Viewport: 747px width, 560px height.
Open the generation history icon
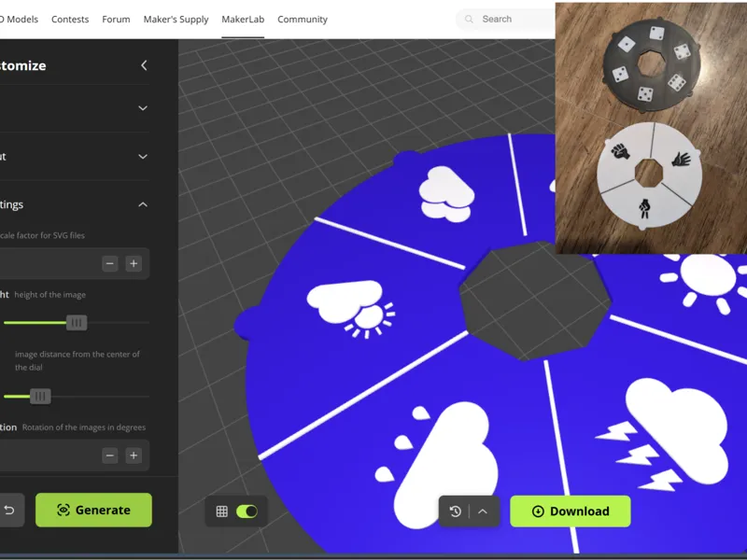455,511
